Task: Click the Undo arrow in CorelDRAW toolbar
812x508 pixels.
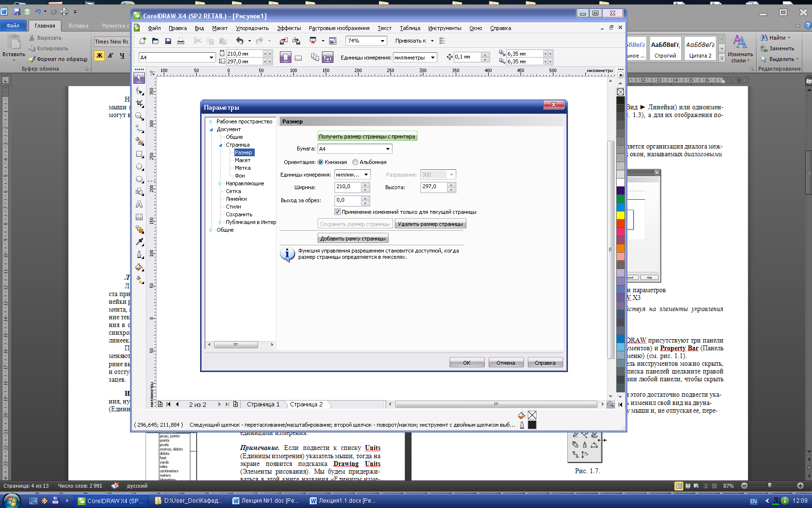Action: click(x=240, y=41)
